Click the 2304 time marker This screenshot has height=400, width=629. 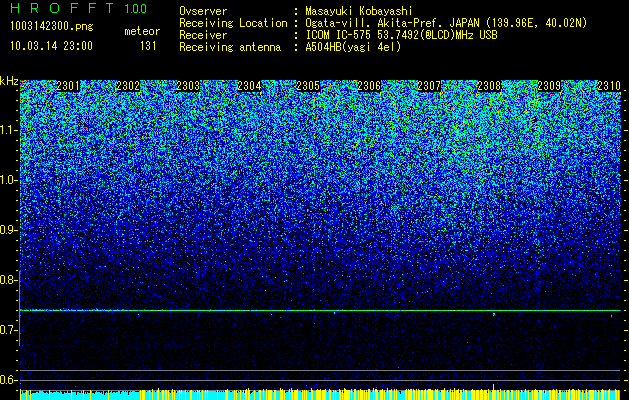(249, 86)
